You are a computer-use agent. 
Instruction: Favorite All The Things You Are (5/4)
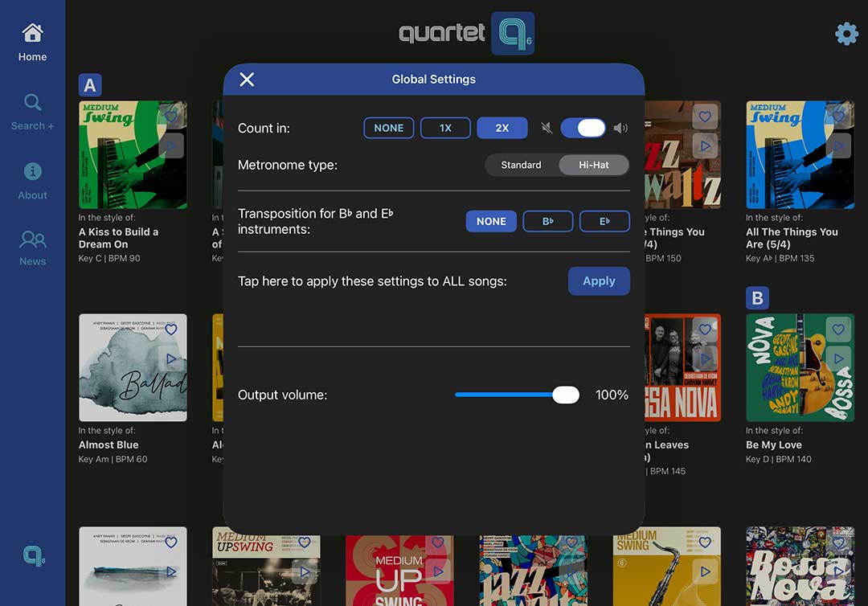point(838,117)
